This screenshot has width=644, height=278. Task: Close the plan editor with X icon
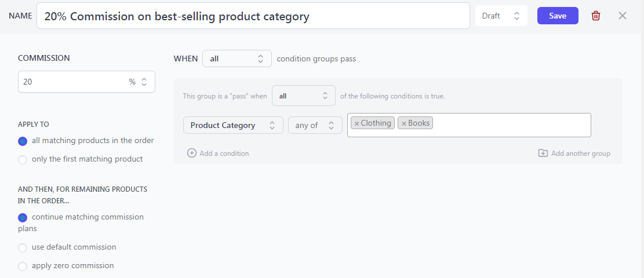(622, 16)
